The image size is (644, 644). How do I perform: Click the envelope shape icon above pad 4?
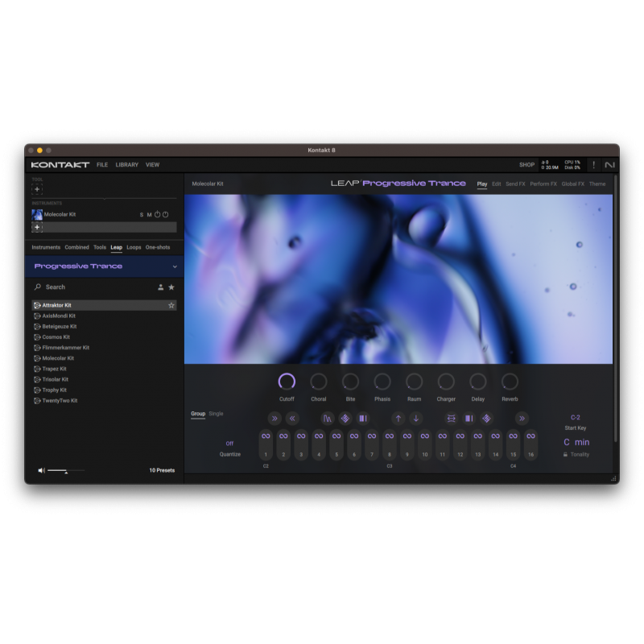click(328, 419)
